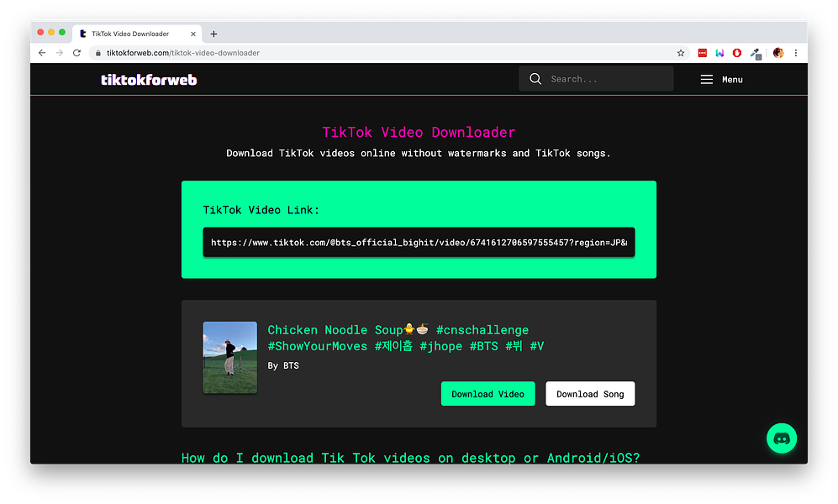Viewport: 838px width, 504px height.
Task: Open Chrome three-dot menu
Action: (x=796, y=53)
